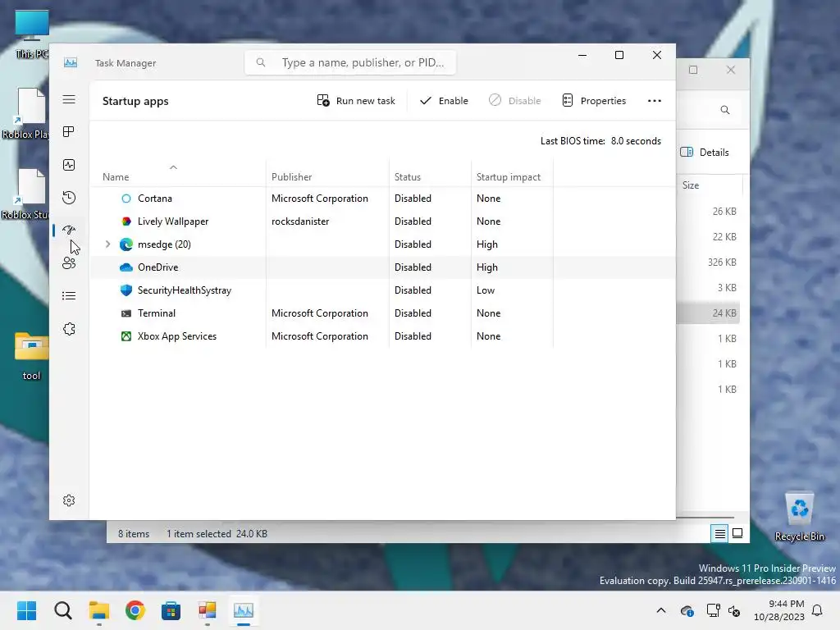Click the Lively Wallpaper app icon
The height and width of the screenshot is (630, 840).
126,221
